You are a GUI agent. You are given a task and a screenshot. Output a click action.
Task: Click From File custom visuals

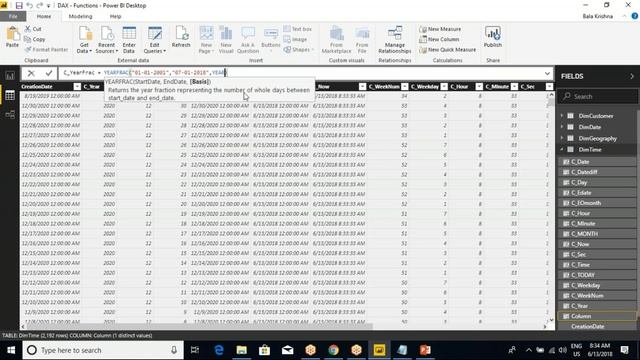click(x=362, y=40)
